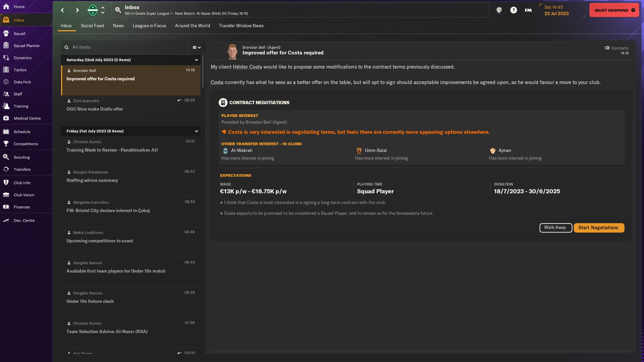Switch to the News tab
Viewport: 644px width, 362px height.
118,26
